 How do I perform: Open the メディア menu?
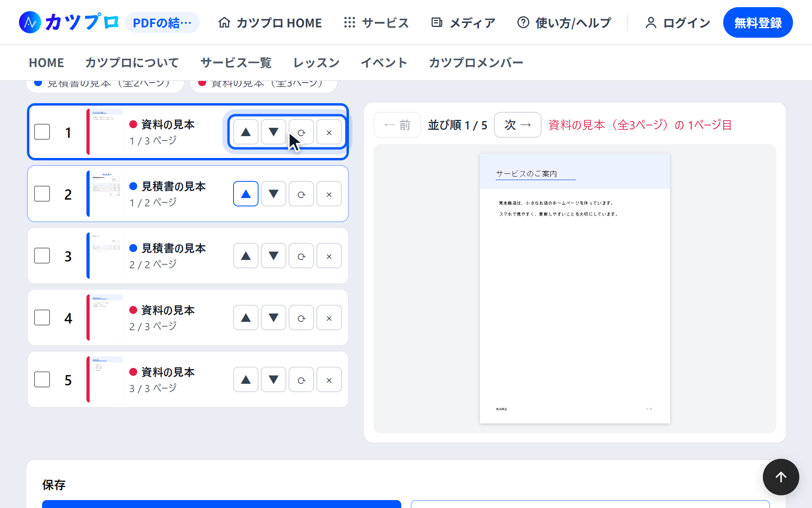pos(463,23)
